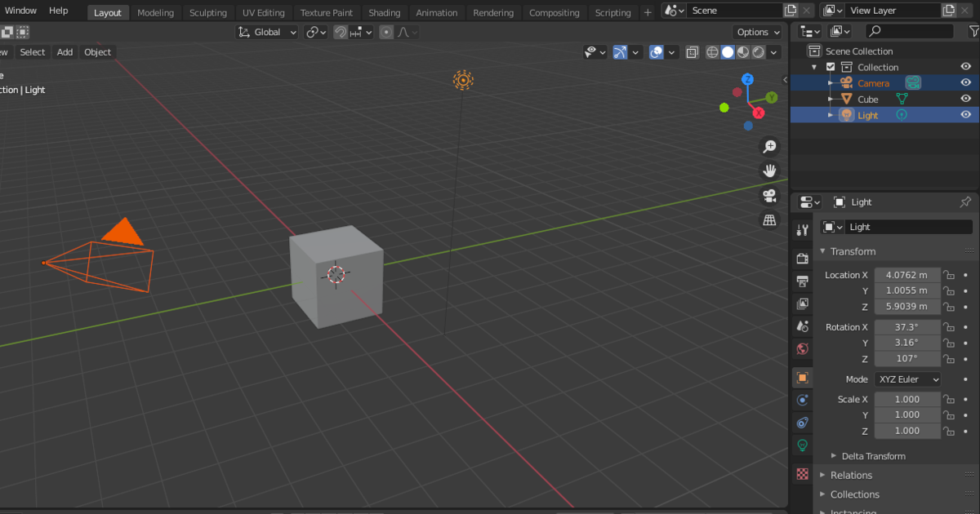Lock Scale Y padlock
Screen dimensions: 980x514
click(949, 414)
